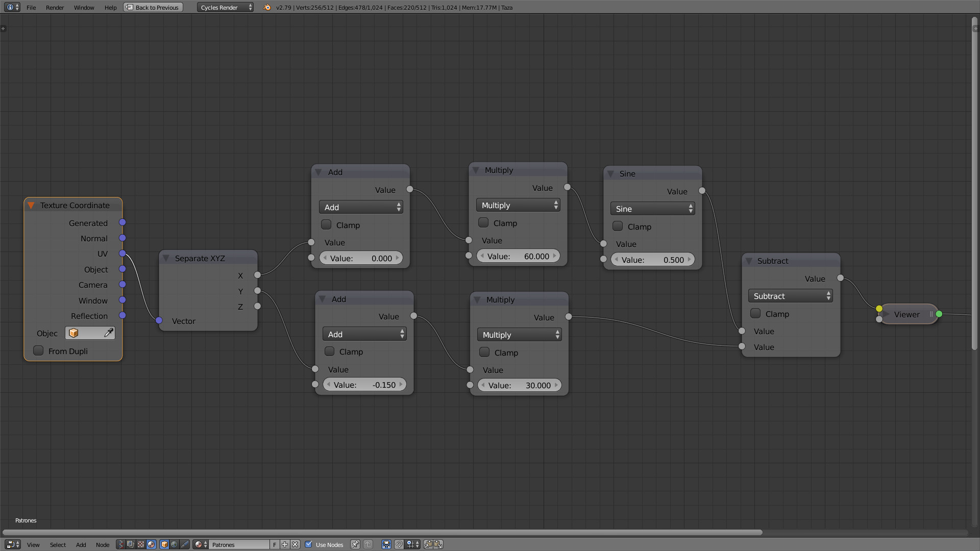Open the Window menu
This screenshot has height=551, width=980.
point(84,7)
